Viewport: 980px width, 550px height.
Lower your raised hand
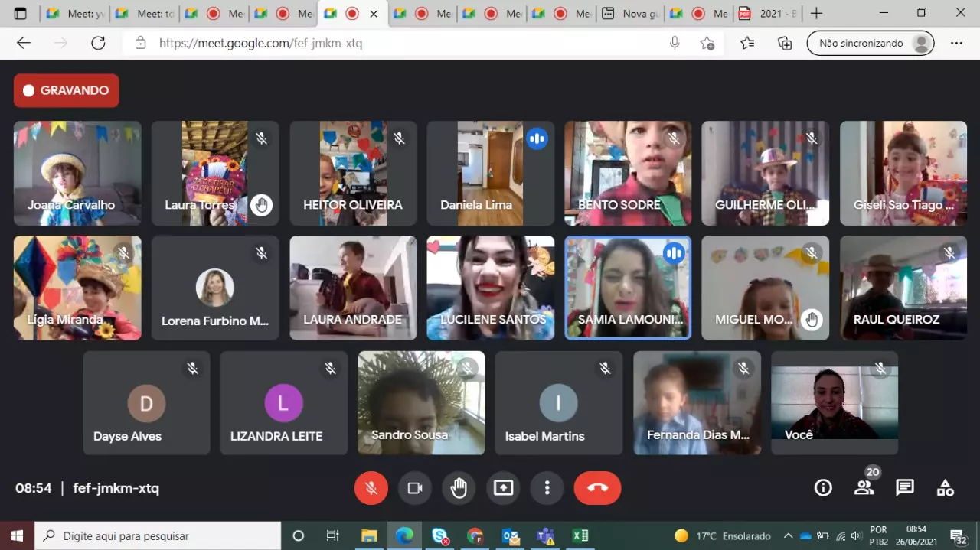[459, 488]
